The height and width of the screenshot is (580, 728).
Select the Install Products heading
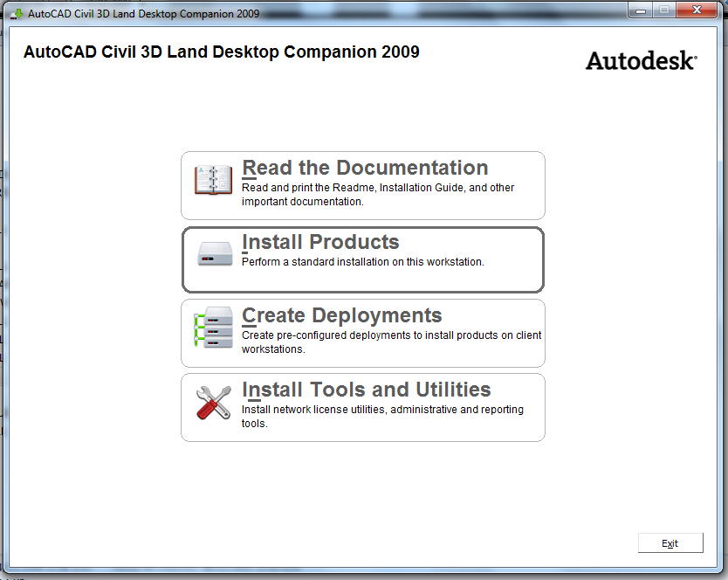(x=320, y=242)
